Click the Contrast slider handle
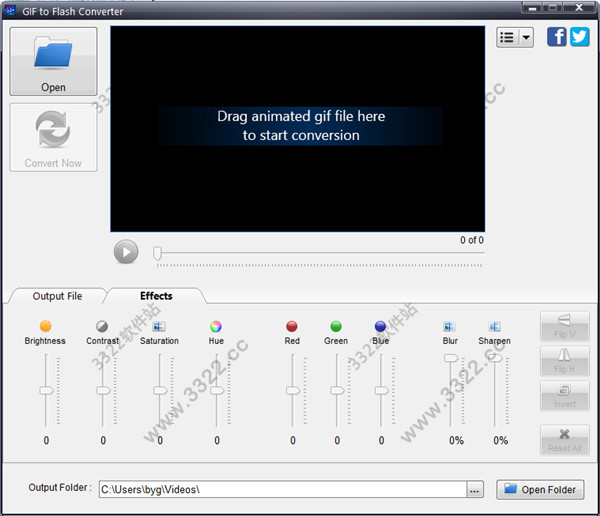The image size is (600, 516). pos(103,390)
